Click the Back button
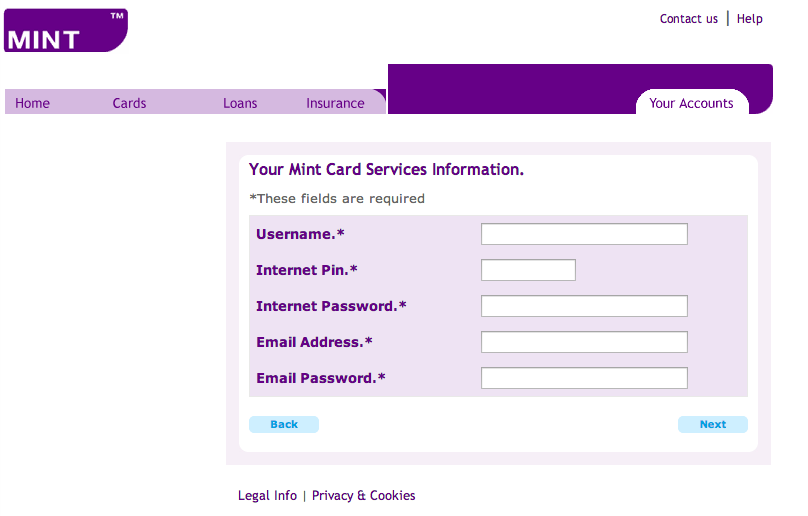This screenshot has height=516, width=808. tap(284, 424)
